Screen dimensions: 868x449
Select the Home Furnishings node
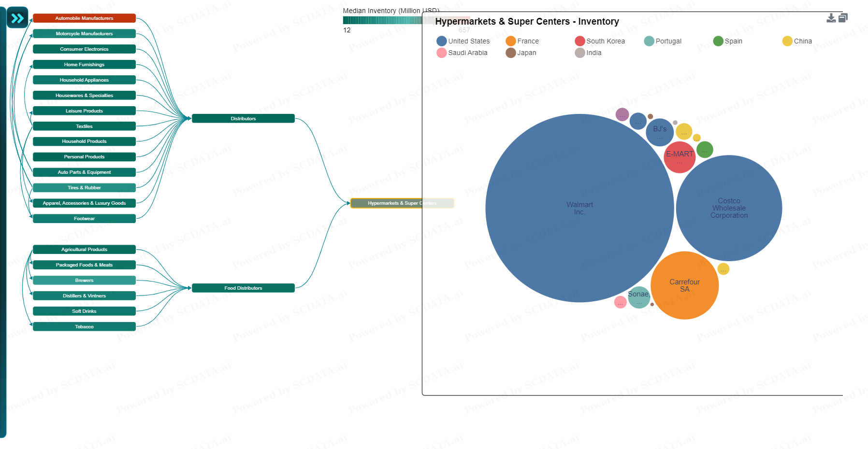pos(84,65)
